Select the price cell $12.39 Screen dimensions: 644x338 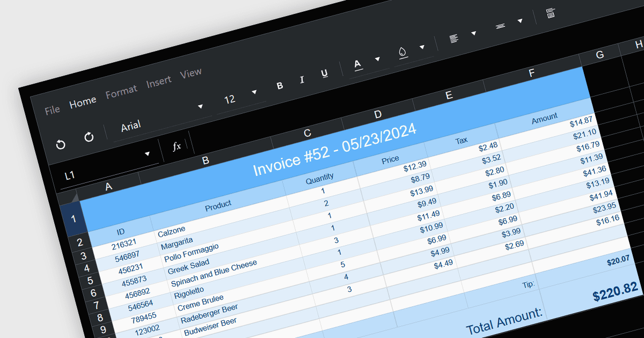click(395, 172)
